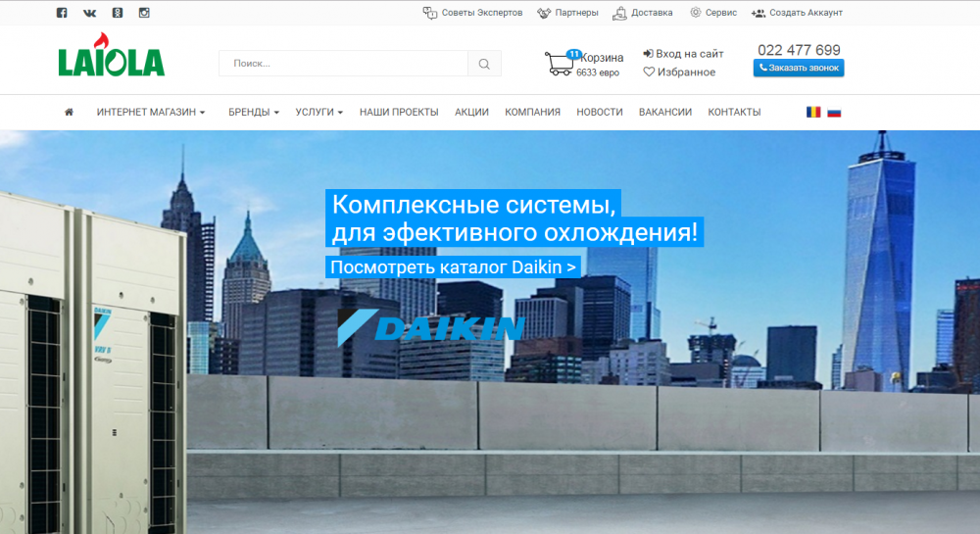Focus the Поиск search field

pos(343,63)
